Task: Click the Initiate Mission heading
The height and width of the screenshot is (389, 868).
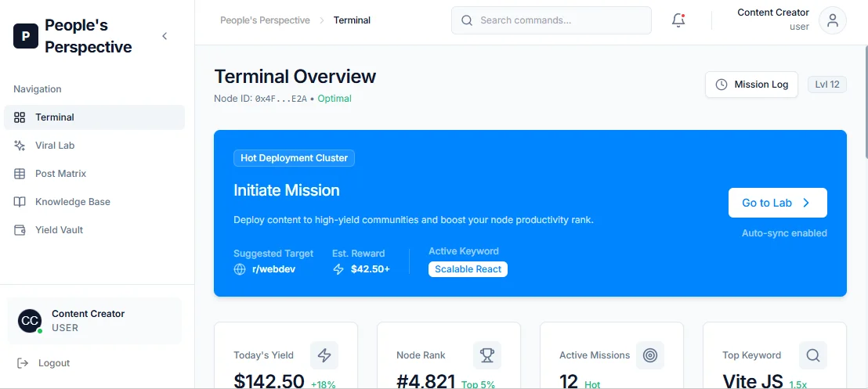Action: pos(287,190)
